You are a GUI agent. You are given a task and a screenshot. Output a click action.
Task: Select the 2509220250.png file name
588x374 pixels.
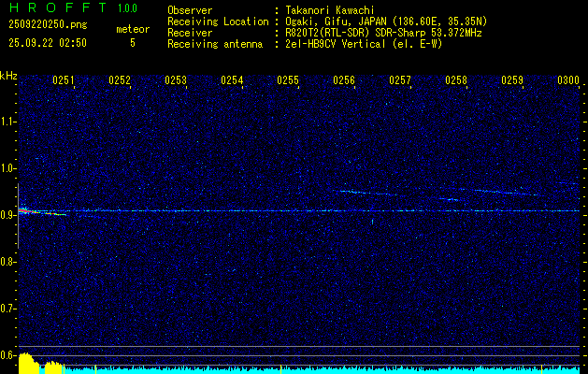pyautogui.click(x=45, y=24)
